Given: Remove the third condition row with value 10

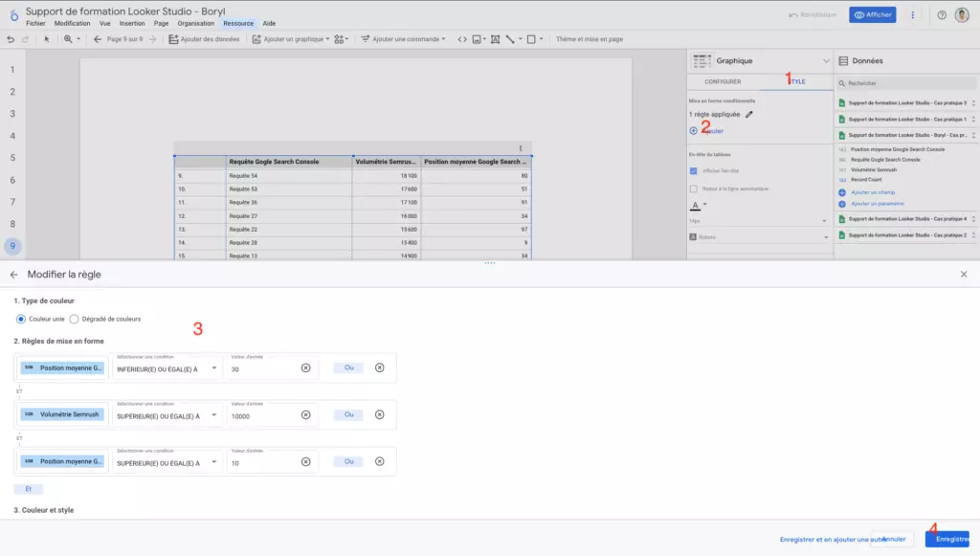Looking at the screenshot, I should [x=379, y=461].
